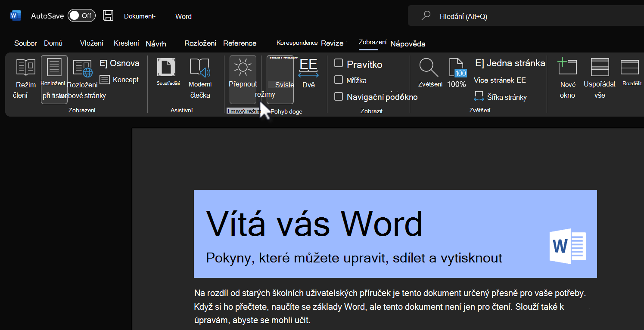Launch Moderní čtečka immersive reader
This screenshot has height=330, width=644.
point(200,80)
